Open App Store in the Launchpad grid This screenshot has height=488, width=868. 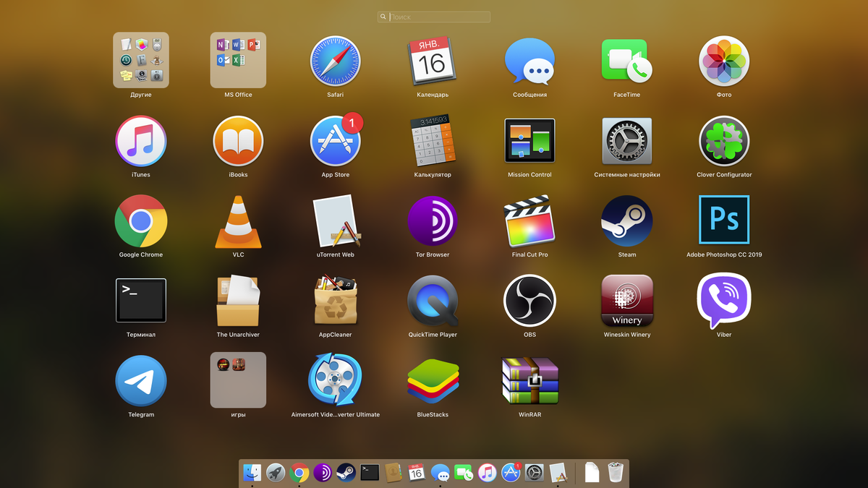[x=335, y=142]
